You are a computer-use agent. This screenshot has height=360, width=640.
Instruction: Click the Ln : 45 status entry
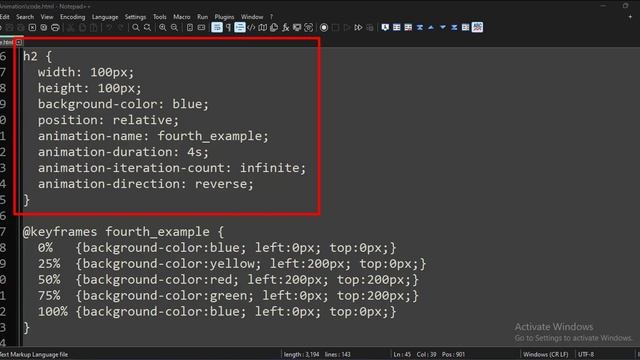tap(402, 354)
